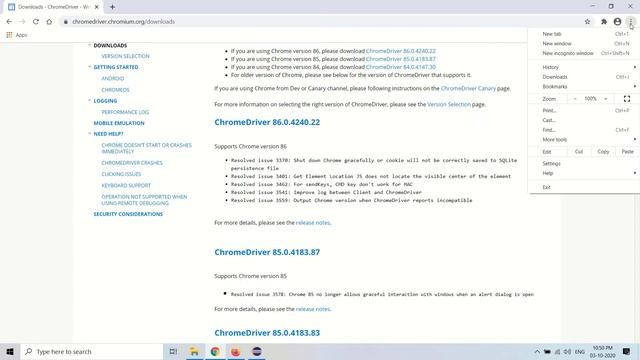Open the home page
Image resolution: width=640 pixels, height=360 pixels.
[x=49, y=22]
